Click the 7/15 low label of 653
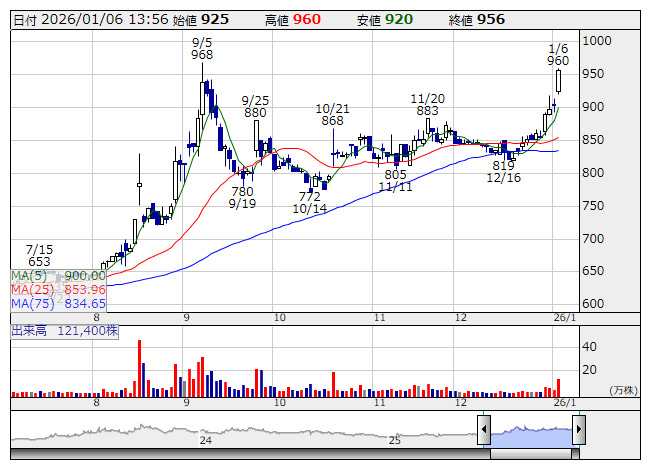Screen dimensions: 653x470 click(39, 255)
